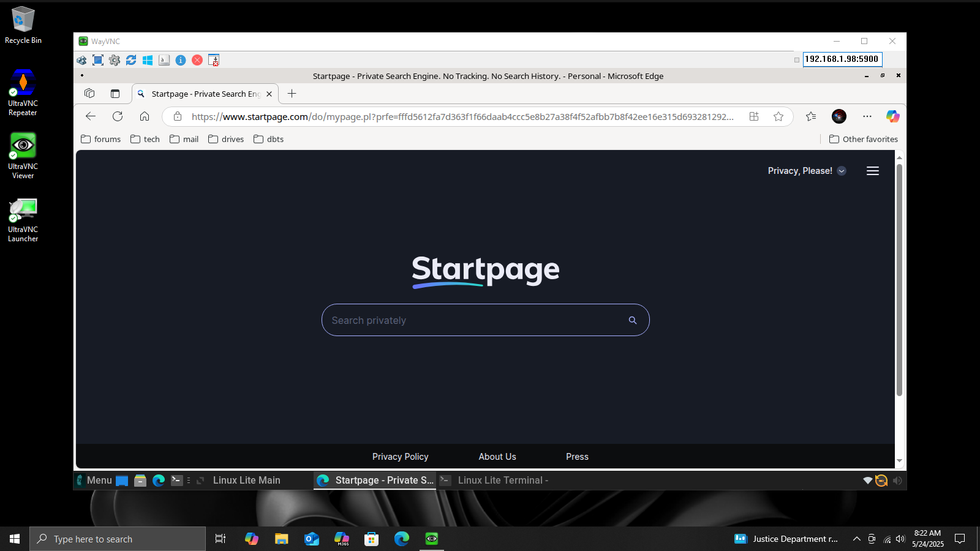Screen dimensions: 980x551
Task: Switch to Linux Lite Terminal task
Action: [x=495, y=481]
